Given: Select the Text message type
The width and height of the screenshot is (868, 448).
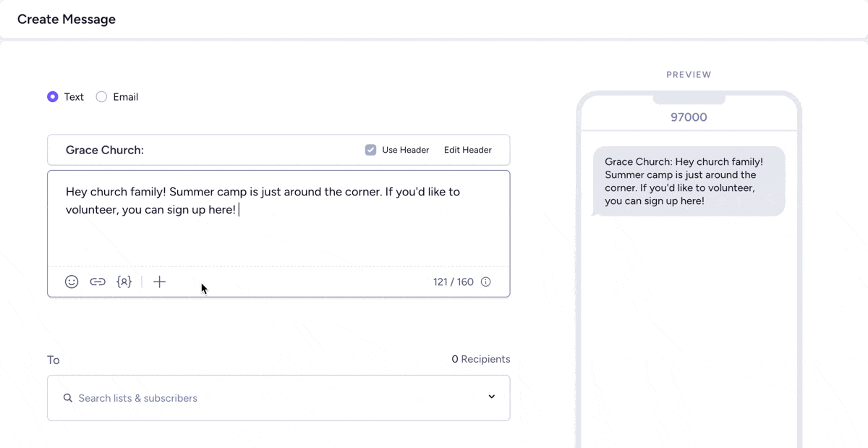Looking at the screenshot, I should (x=53, y=97).
